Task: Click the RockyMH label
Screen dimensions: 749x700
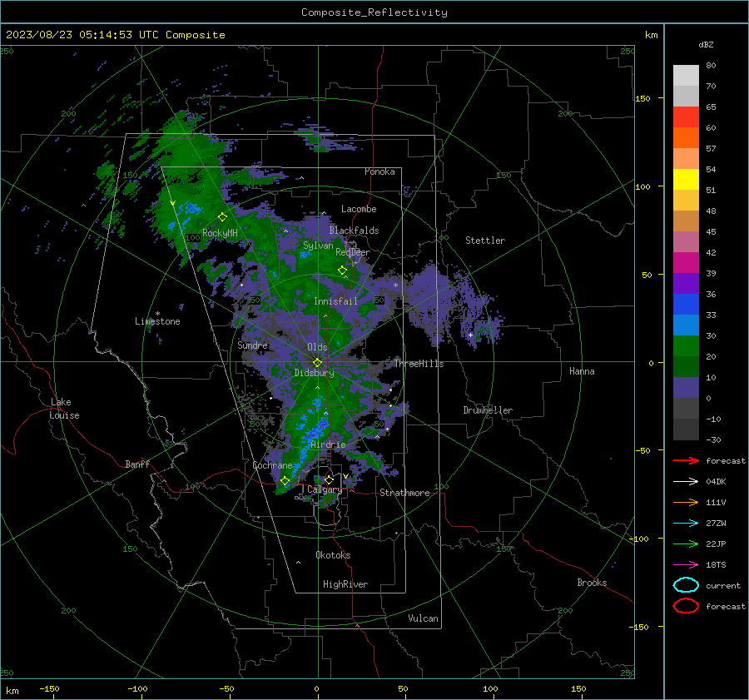Action: point(220,233)
